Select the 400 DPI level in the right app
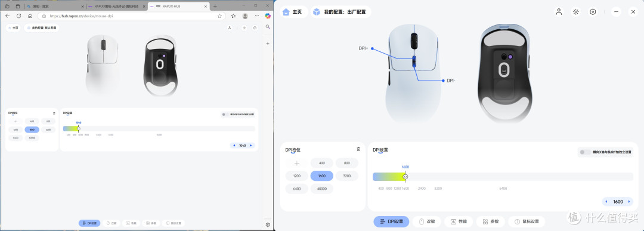Image resolution: width=644 pixels, height=231 pixels. pos(322,163)
